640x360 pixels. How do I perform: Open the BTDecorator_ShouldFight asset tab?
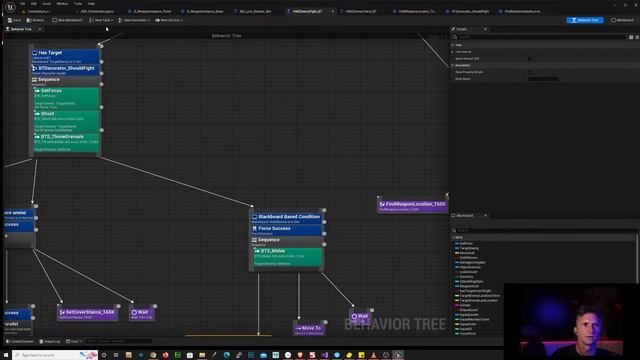tap(470, 11)
